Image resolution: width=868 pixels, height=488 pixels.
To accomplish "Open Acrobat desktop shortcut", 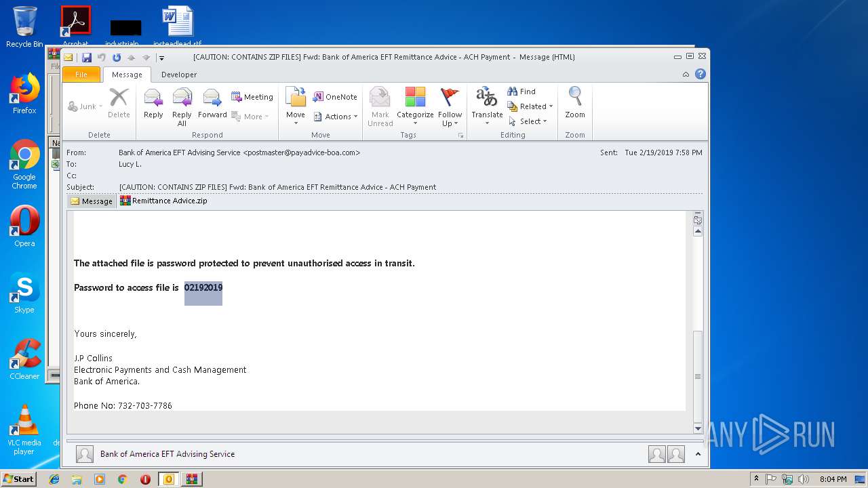I will point(75,26).
